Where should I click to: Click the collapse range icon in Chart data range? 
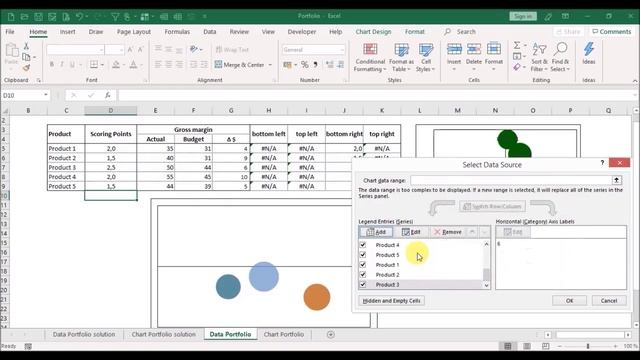(616, 180)
